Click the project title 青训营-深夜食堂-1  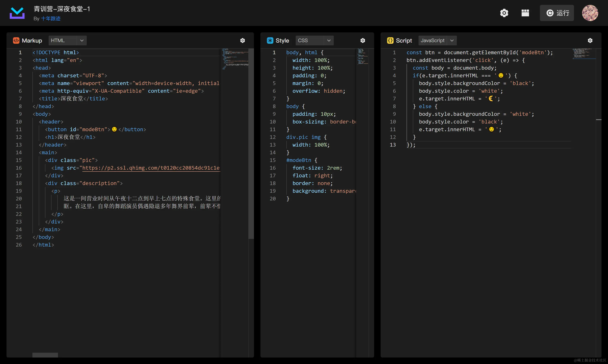pos(62,9)
